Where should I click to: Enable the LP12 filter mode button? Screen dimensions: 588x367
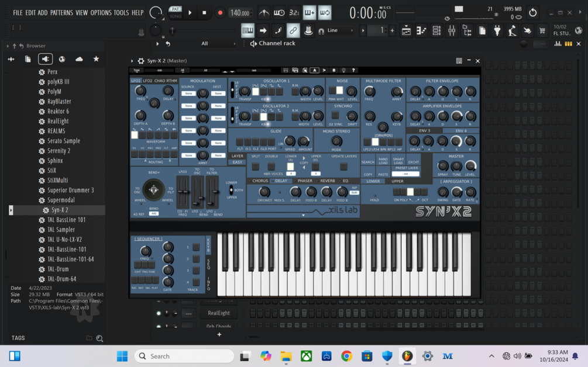point(367,142)
